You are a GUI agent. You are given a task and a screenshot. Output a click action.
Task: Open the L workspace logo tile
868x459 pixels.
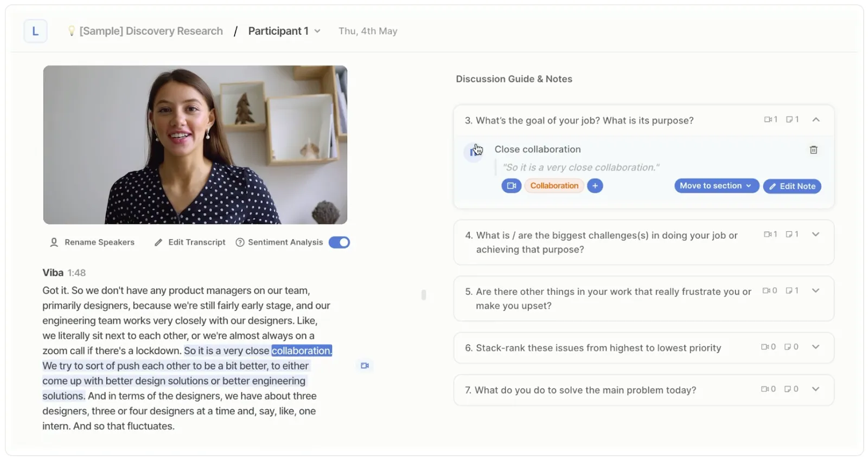pos(35,31)
